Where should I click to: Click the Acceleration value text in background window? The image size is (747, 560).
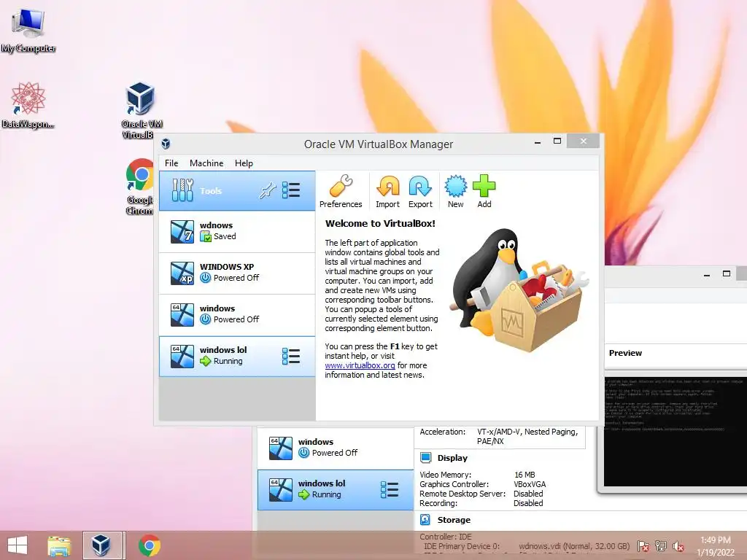tap(527, 436)
